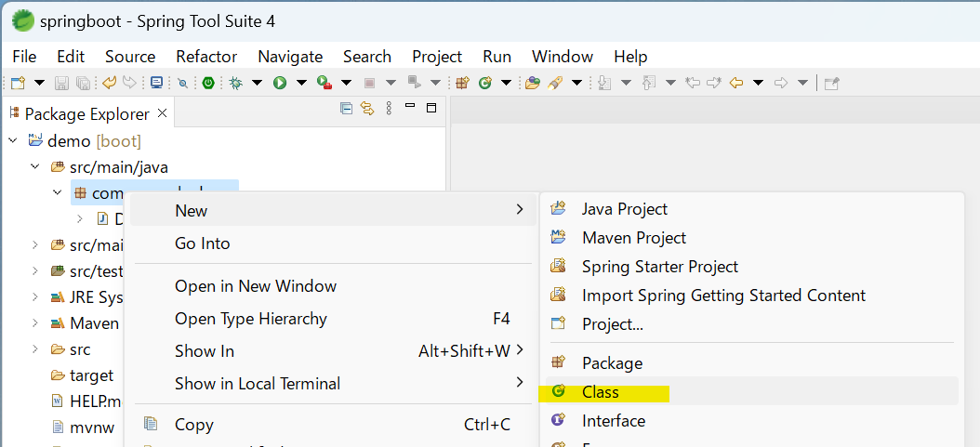Click the Last Edit Location arrow icon

point(692,83)
